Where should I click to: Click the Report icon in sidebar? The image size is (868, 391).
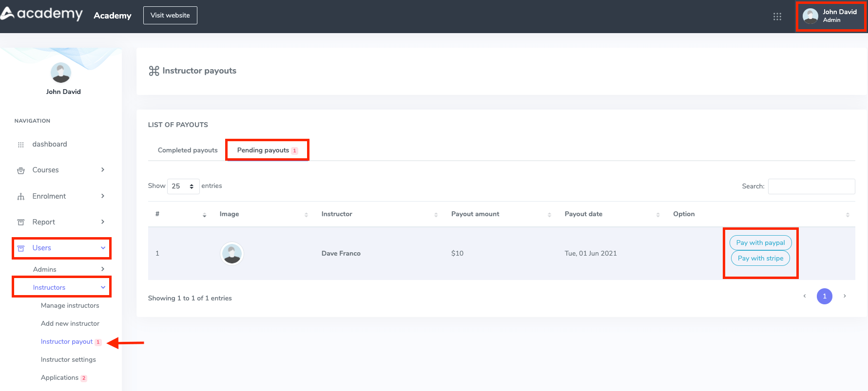pyautogui.click(x=20, y=223)
